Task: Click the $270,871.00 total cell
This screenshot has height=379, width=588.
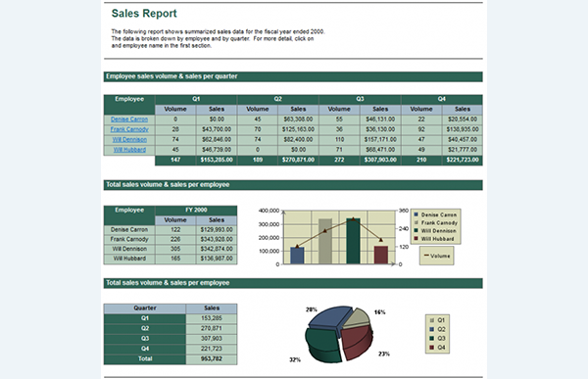Action: pyautogui.click(x=298, y=160)
